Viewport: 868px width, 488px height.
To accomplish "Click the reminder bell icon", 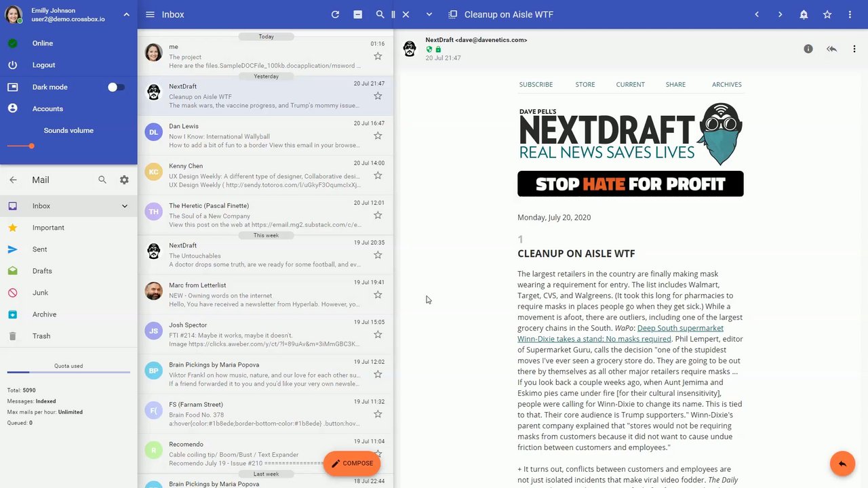I will coord(804,14).
